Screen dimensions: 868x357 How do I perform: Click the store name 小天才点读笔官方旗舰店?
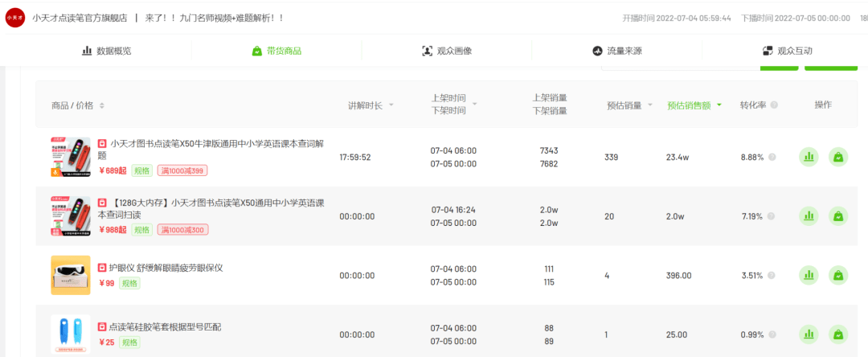(x=80, y=18)
